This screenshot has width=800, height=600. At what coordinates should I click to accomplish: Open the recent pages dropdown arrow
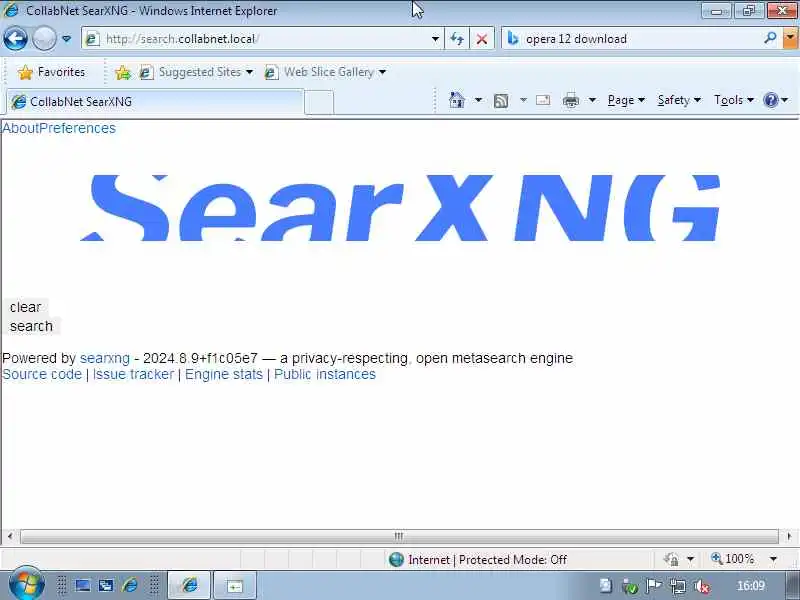tap(66, 39)
